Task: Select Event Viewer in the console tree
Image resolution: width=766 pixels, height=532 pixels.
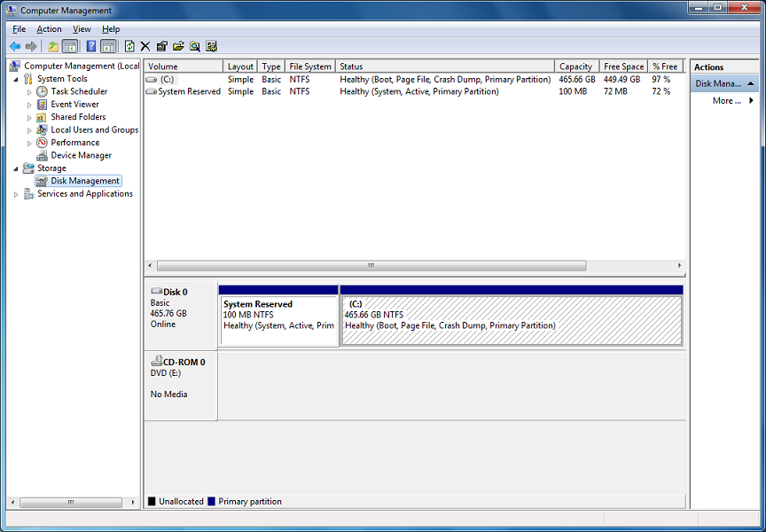Action: pyautogui.click(x=75, y=104)
